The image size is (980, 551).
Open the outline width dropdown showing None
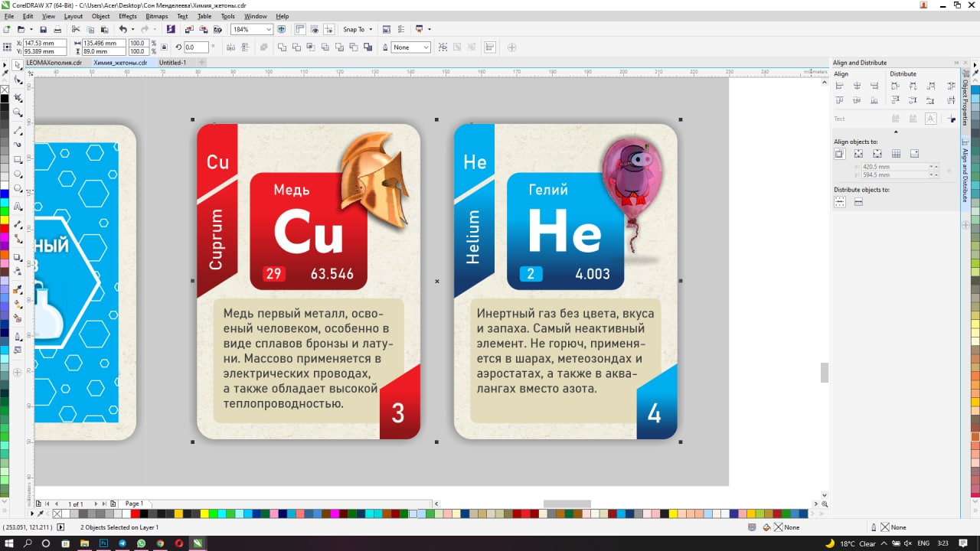click(x=426, y=47)
